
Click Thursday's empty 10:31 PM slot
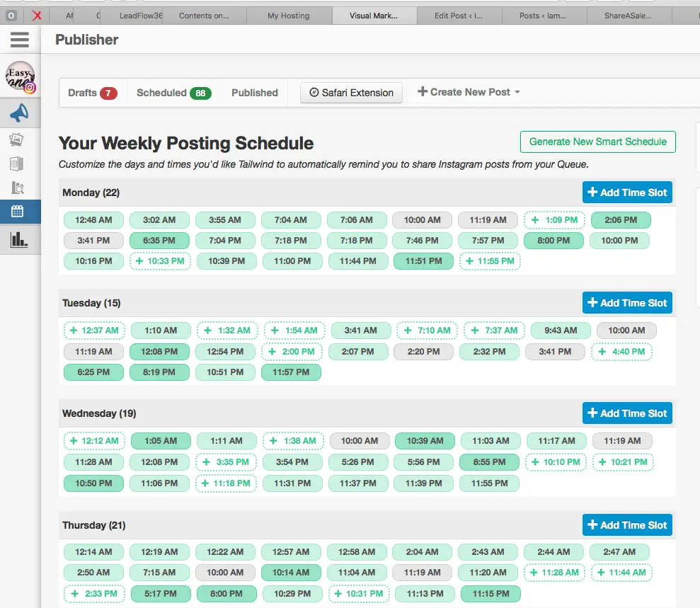tap(359, 594)
